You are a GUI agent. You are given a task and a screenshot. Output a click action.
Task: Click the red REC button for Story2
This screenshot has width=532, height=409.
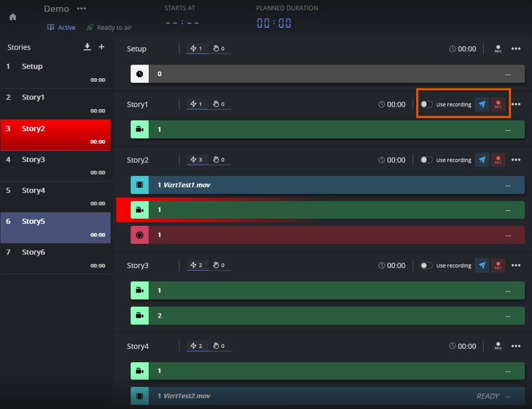tap(498, 160)
